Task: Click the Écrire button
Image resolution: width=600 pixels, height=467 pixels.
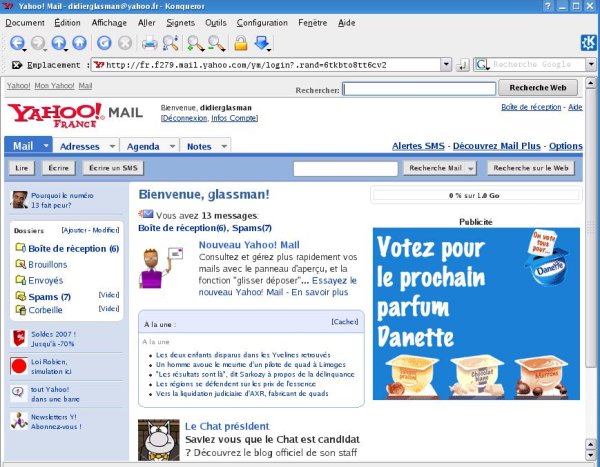Action: [x=59, y=168]
